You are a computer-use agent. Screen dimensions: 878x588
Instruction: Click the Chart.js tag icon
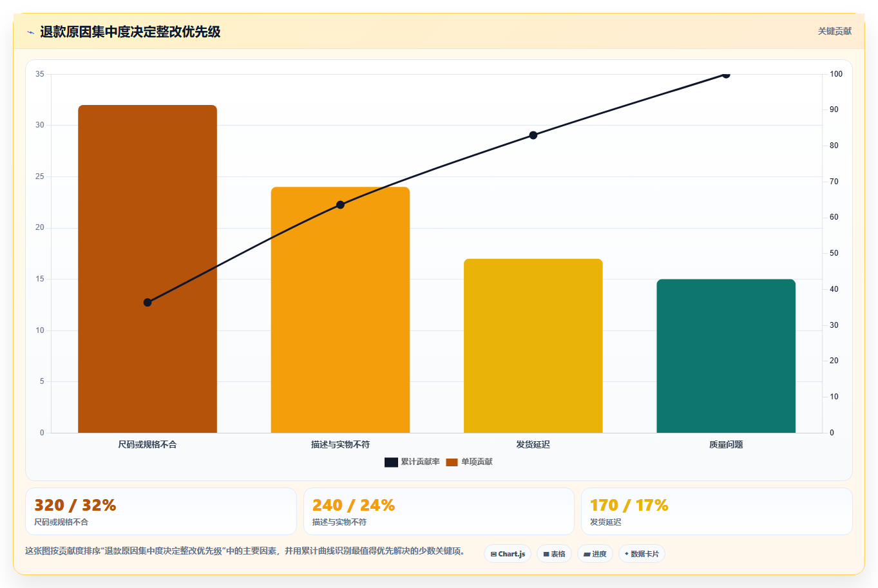click(x=493, y=554)
